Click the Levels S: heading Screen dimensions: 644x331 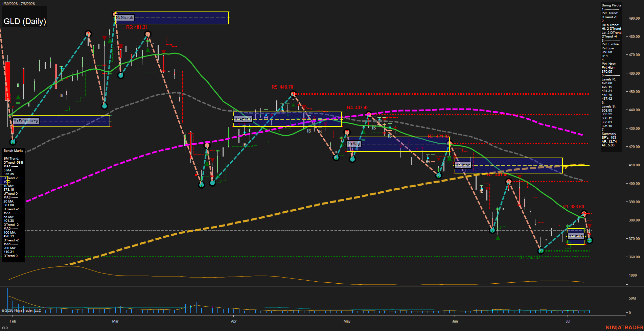click(x=608, y=107)
